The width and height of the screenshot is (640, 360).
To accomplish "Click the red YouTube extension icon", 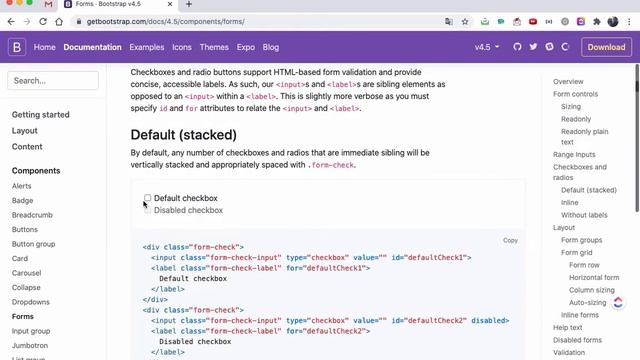I will pos(533,22).
